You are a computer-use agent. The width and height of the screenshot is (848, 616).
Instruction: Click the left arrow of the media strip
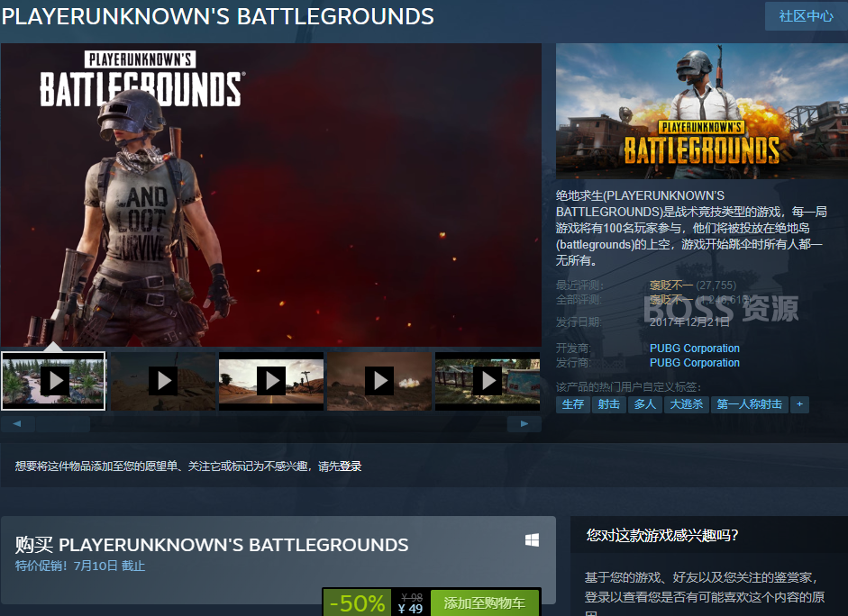click(x=17, y=423)
